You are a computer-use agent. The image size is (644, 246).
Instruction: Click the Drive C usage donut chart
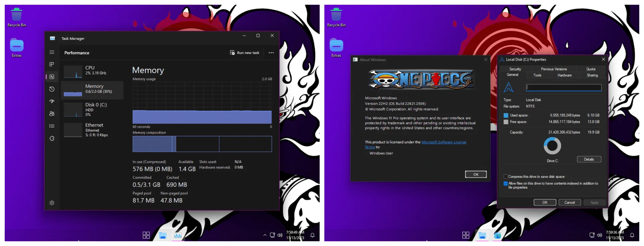click(552, 146)
